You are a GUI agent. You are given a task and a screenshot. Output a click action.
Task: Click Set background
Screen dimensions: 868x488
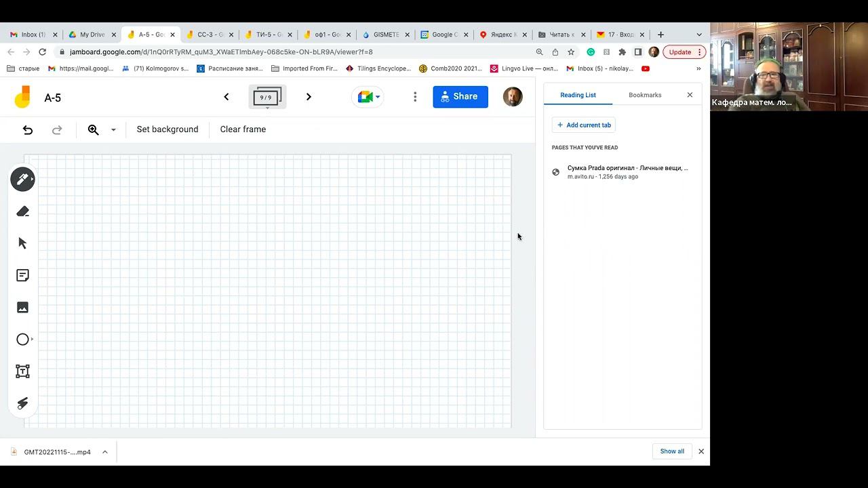coord(167,129)
